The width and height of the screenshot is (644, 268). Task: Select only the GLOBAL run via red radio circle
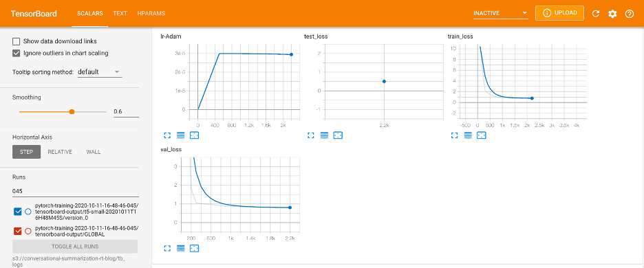[x=28, y=231]
